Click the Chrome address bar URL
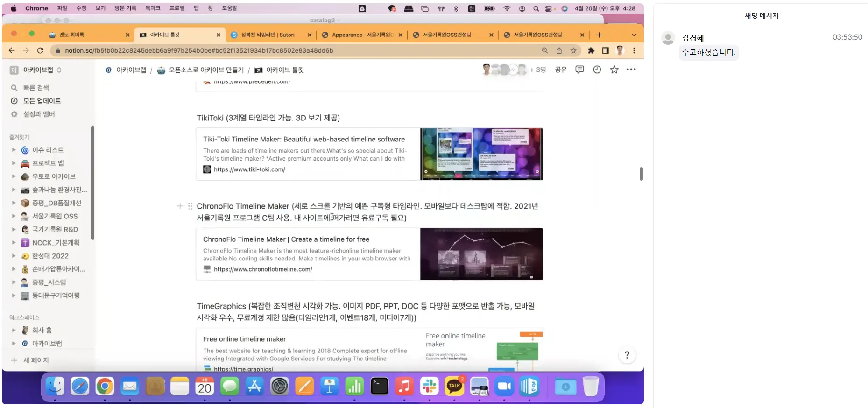 pyautogui.click(x=199, y=50)
